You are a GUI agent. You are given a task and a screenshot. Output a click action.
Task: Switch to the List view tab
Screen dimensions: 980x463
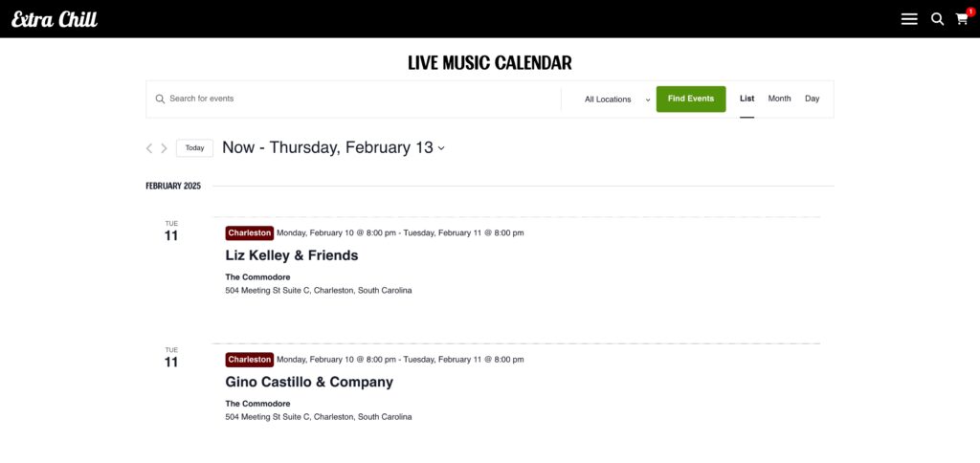(746, 99)
